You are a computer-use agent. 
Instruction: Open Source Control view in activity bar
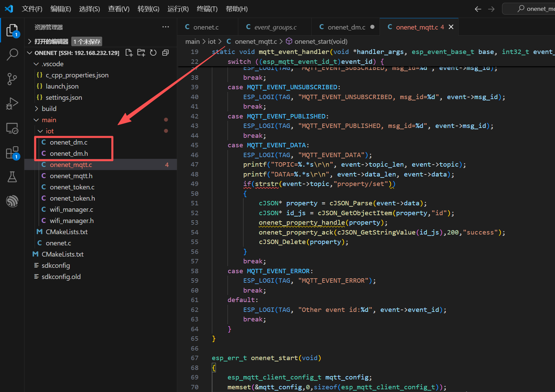pos(12,79)
